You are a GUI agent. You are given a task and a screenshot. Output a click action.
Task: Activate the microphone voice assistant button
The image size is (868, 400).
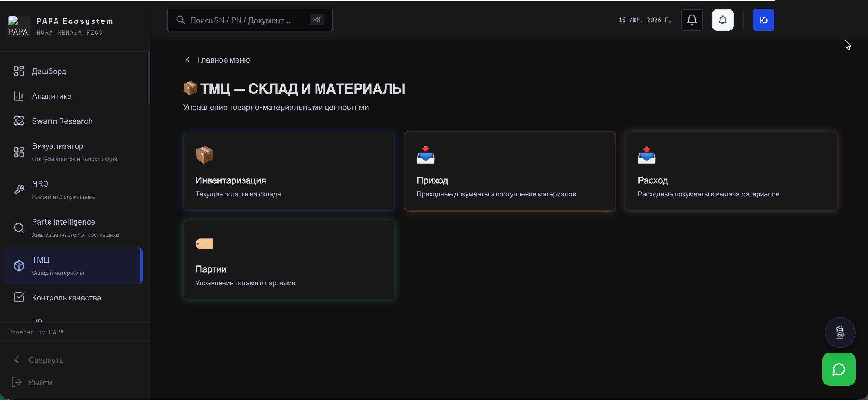(x=840, y=332)
